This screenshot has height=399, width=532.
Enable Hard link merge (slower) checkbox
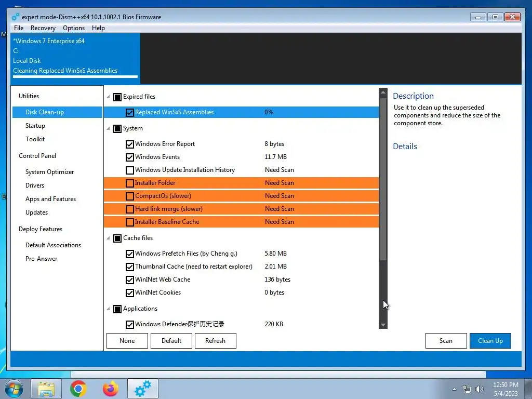click(129, 209)
